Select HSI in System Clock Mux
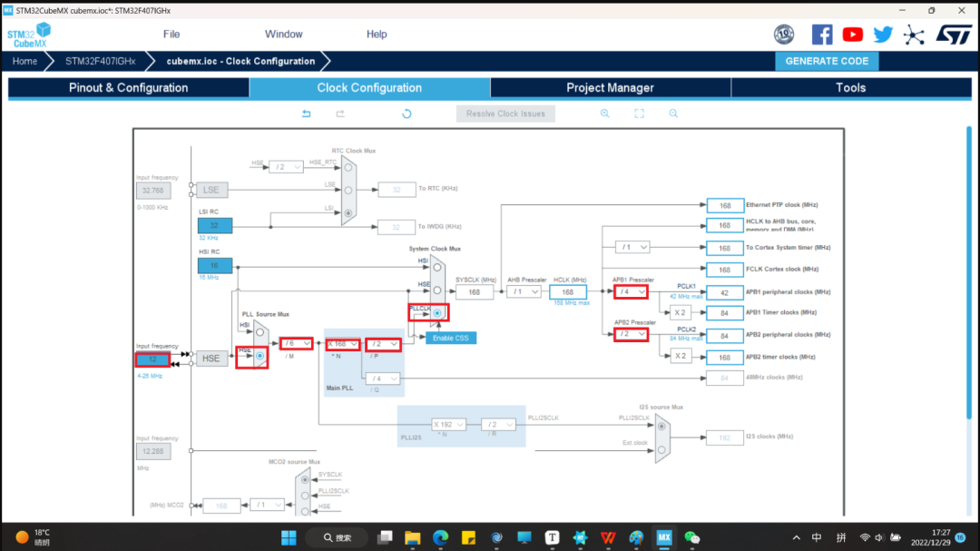 437,269
